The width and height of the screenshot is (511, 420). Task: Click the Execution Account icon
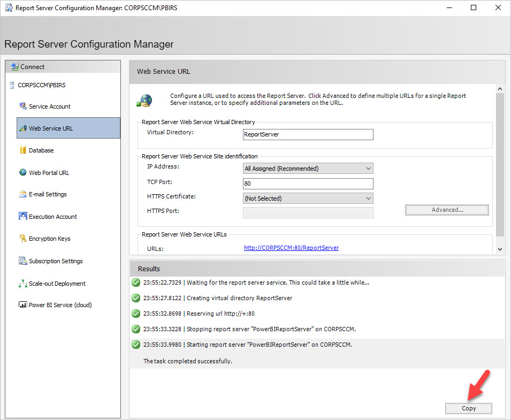23,216
